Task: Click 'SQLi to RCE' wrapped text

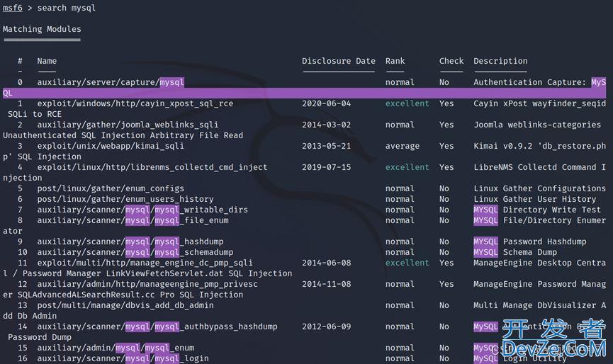Action: 35,114
